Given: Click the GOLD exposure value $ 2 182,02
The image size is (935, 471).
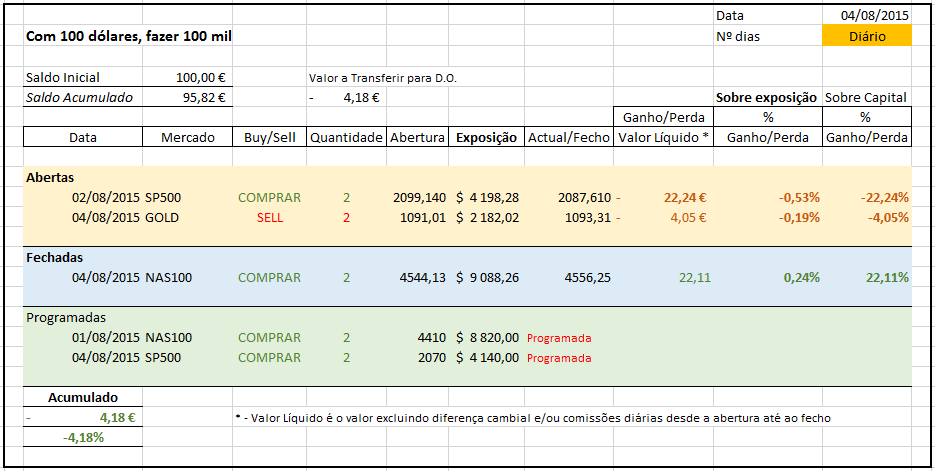Looking at the screenshot, I should click(x=487, y=217).
